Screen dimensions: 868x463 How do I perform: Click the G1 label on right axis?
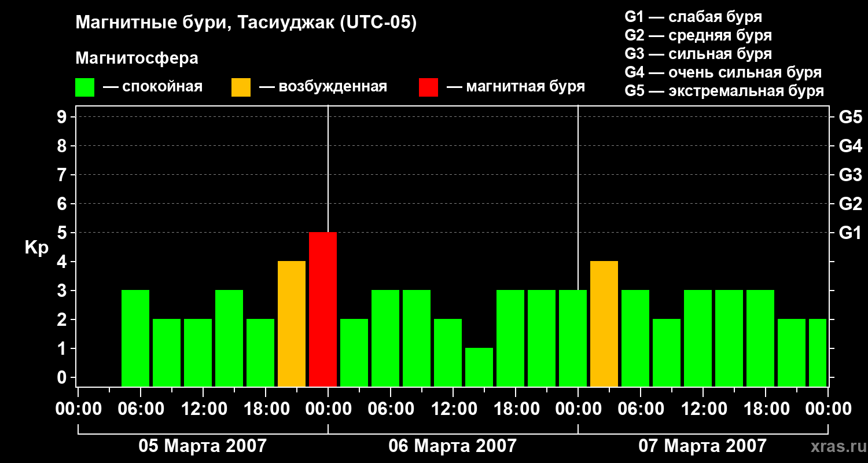click(x=850, y=233)
